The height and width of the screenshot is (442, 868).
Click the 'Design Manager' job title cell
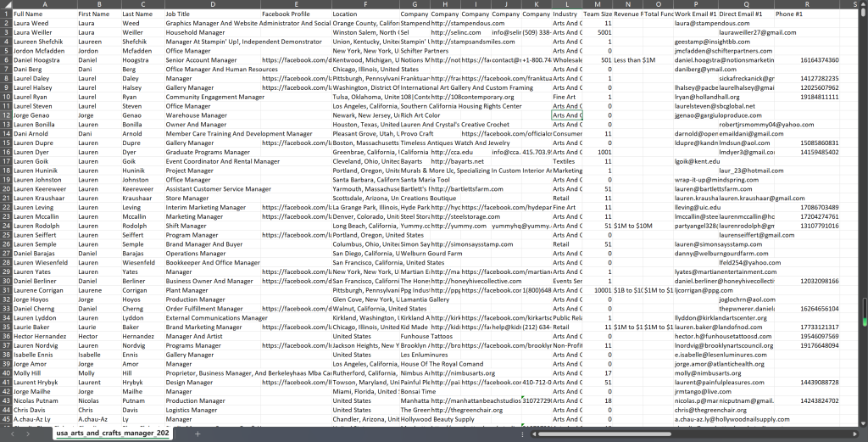click(x=213, y=382)
